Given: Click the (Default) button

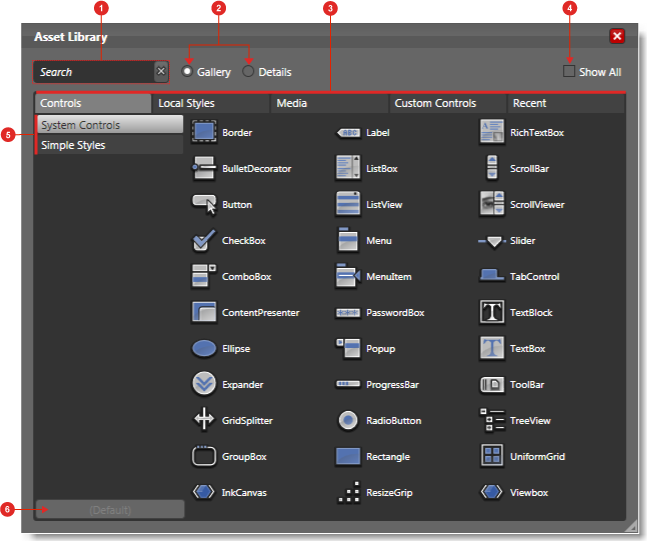Looking at the screenshot, I should [110, 510].
